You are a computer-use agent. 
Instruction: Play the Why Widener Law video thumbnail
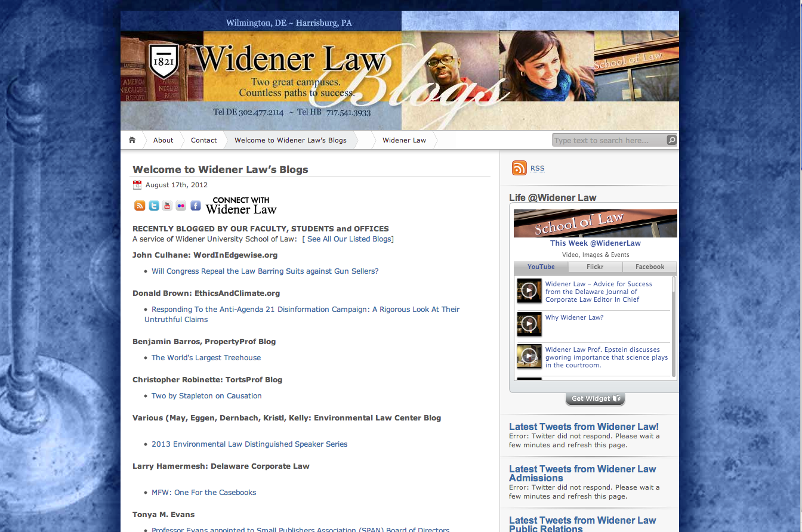(529, 324)
